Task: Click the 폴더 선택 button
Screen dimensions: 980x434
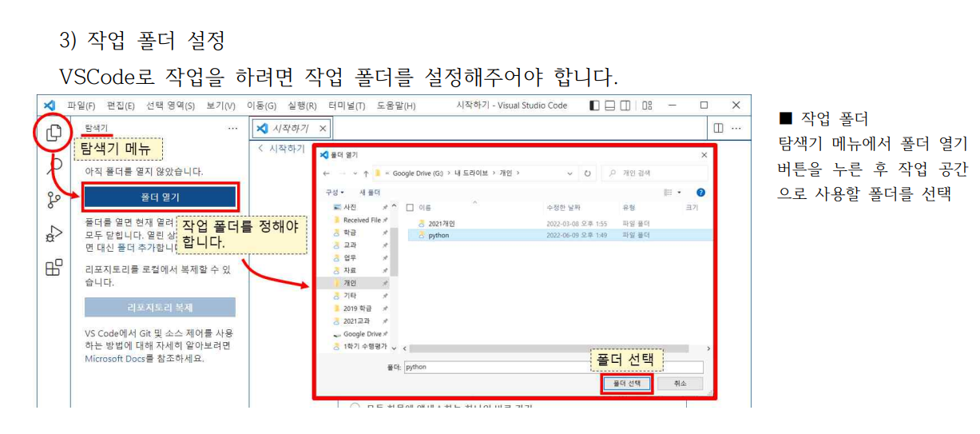Action: pyautogui.click(x=627, y=383)
